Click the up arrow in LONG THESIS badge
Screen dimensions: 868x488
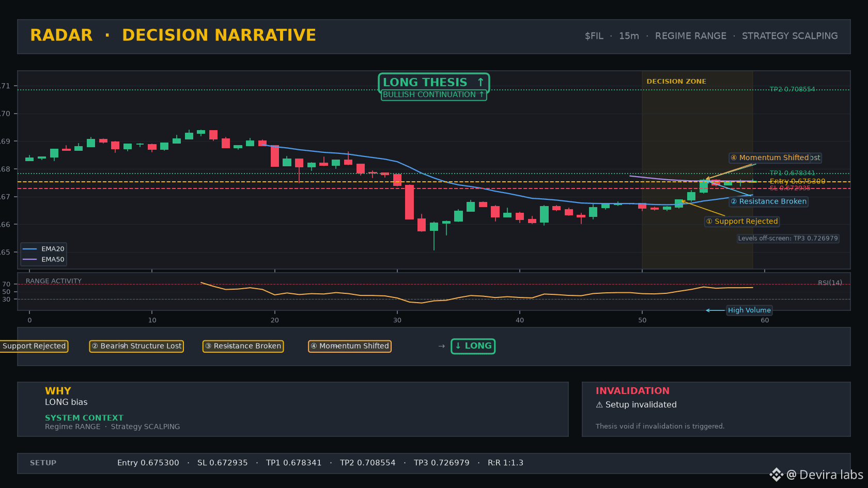[481, 82]
